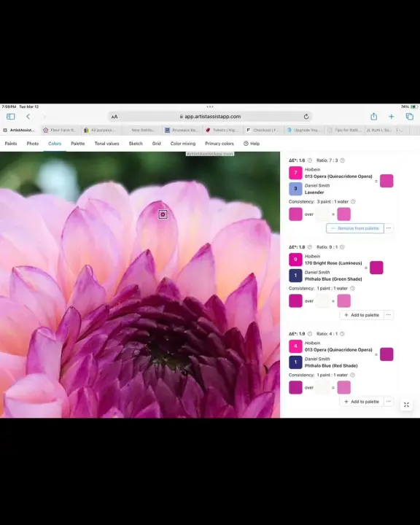Screen dimensions: 420x525
Task: Click the help icon next to Ratio: 9 : 1
Action: coord(342,247)
